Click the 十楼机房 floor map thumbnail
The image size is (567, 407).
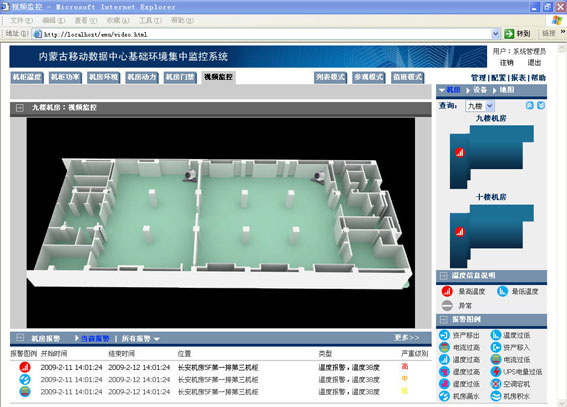492,236
